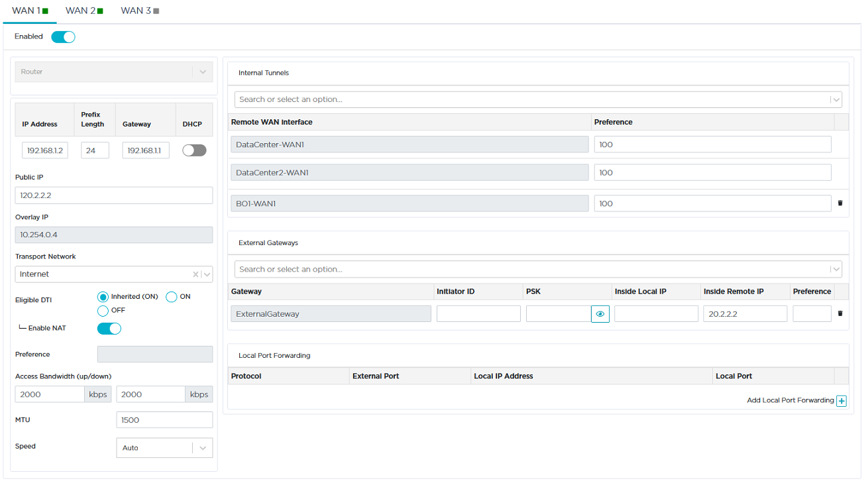Click the Public IP input field
Image resolution: width=868 pixels, height=483 pixels.
pos(113,195)
